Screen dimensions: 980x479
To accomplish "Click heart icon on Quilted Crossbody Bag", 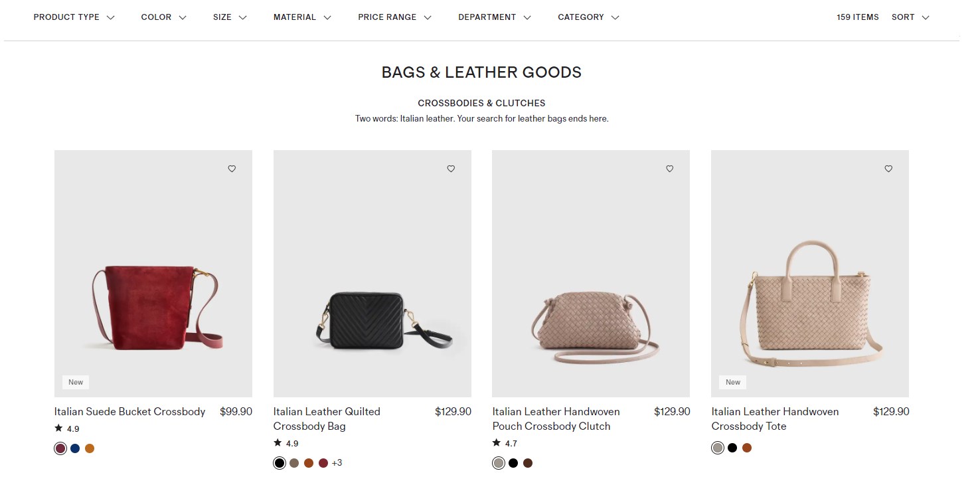I will [x=451, y=169].
